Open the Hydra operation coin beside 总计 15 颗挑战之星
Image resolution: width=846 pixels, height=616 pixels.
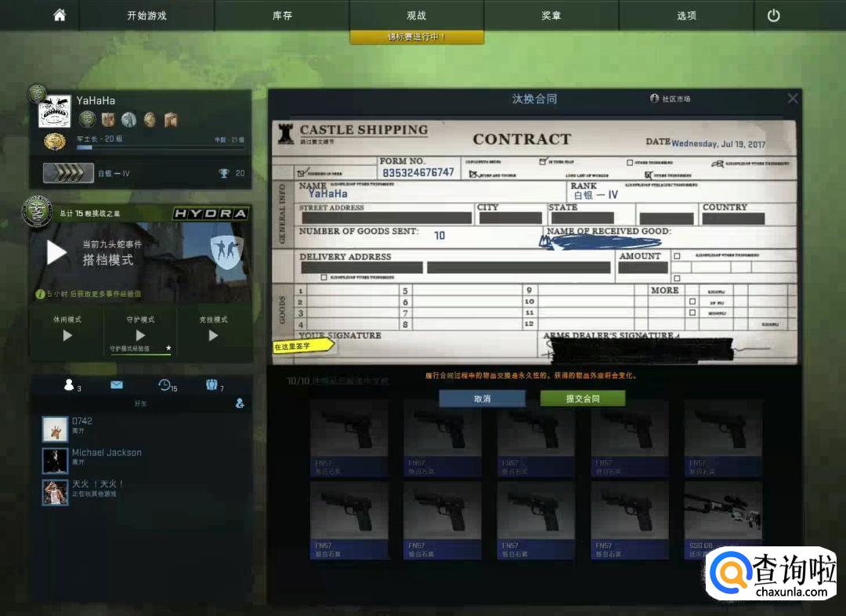37,211
